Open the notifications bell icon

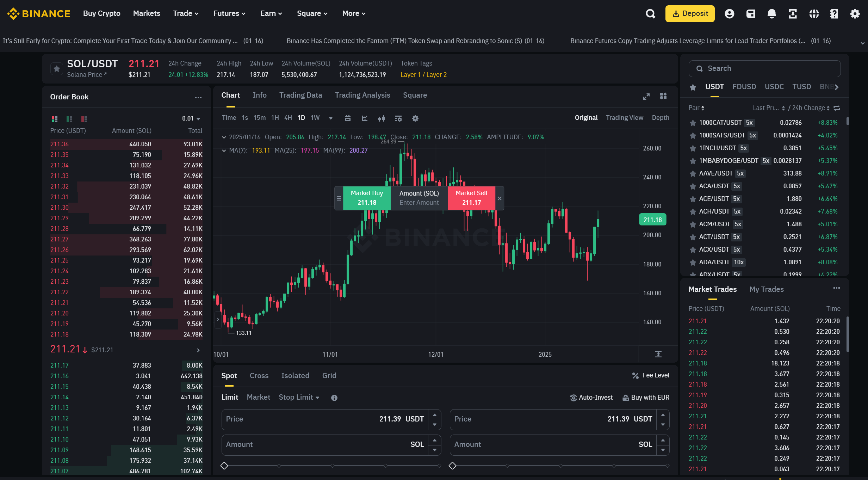click(771, 14)
